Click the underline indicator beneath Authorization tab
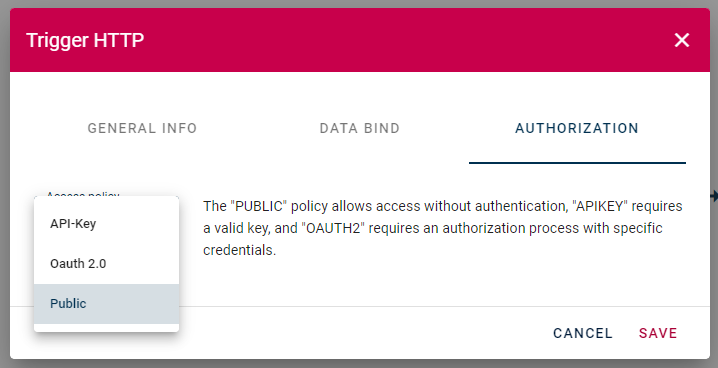Screen dimensions: 718x368 click(577, 162)
